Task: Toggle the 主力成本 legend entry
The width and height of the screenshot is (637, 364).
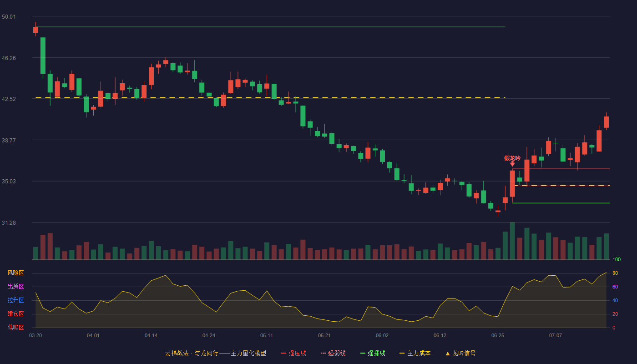Action: 415,353
